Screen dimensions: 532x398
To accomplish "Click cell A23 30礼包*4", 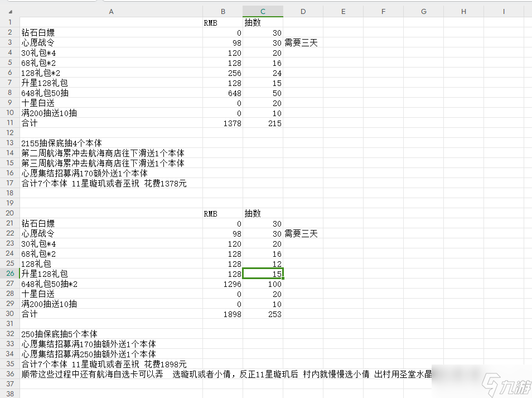I will [x=112, y=243].
